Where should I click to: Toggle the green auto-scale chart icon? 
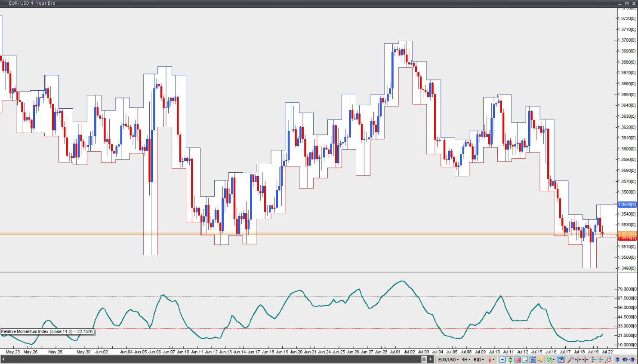510,360
